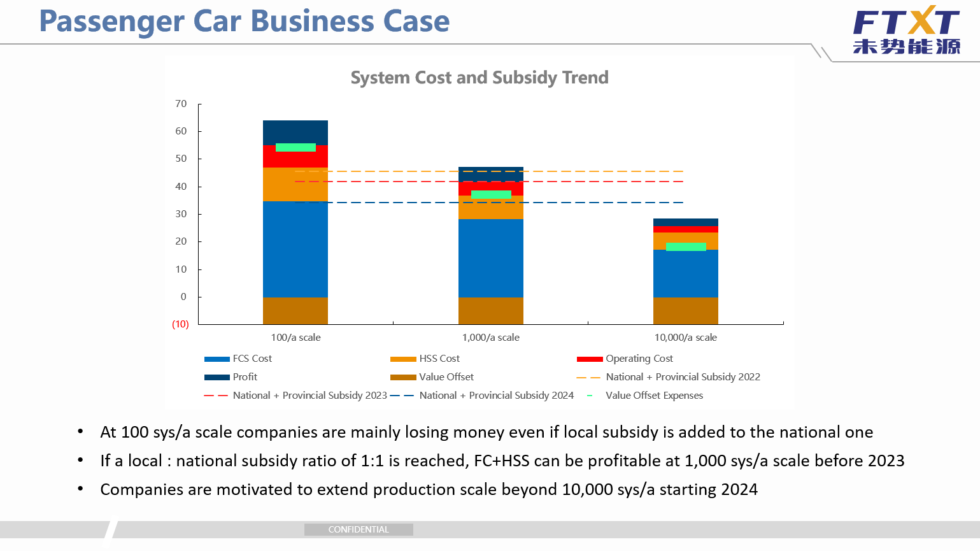Select the 'National + Provincial Subsidy 2022' legend entry
Viewport: 980px width, 551px height.
click(668, 377)
